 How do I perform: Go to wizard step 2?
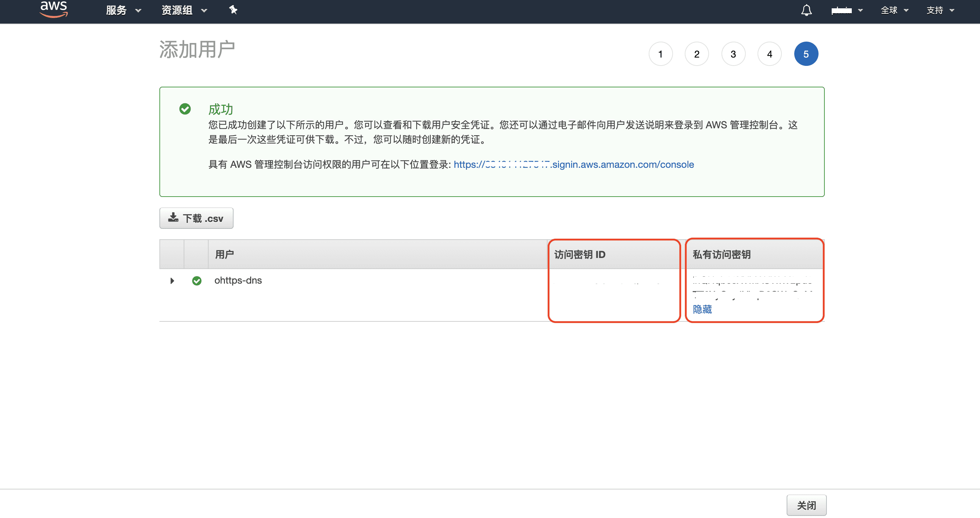tap(697, 54)
